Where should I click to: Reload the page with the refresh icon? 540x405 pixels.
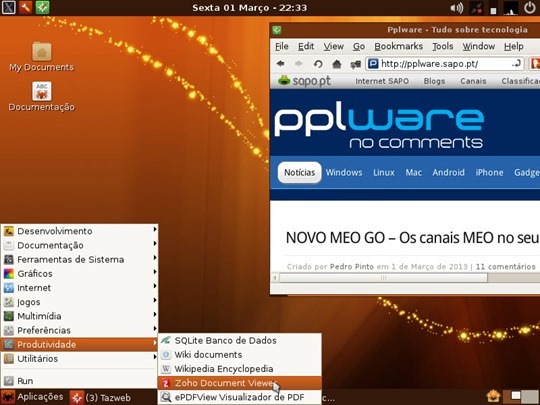(x=318, y=64)
